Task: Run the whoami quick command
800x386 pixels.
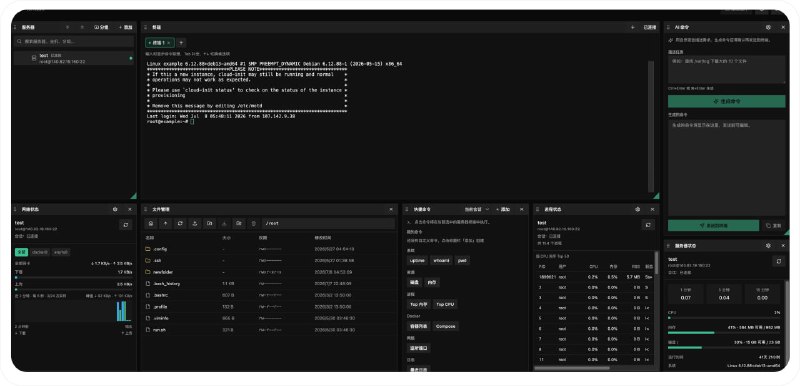Action: (441, 260)
